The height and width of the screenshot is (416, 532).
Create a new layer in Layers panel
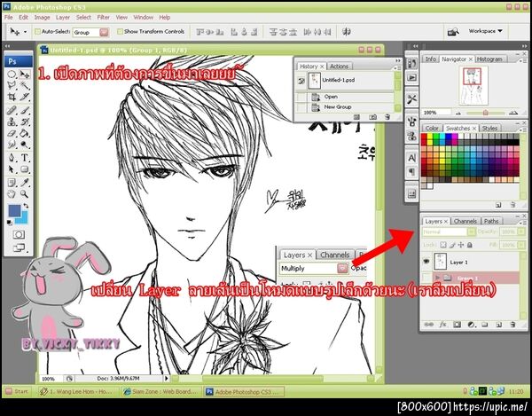click(x=498, y=325)
